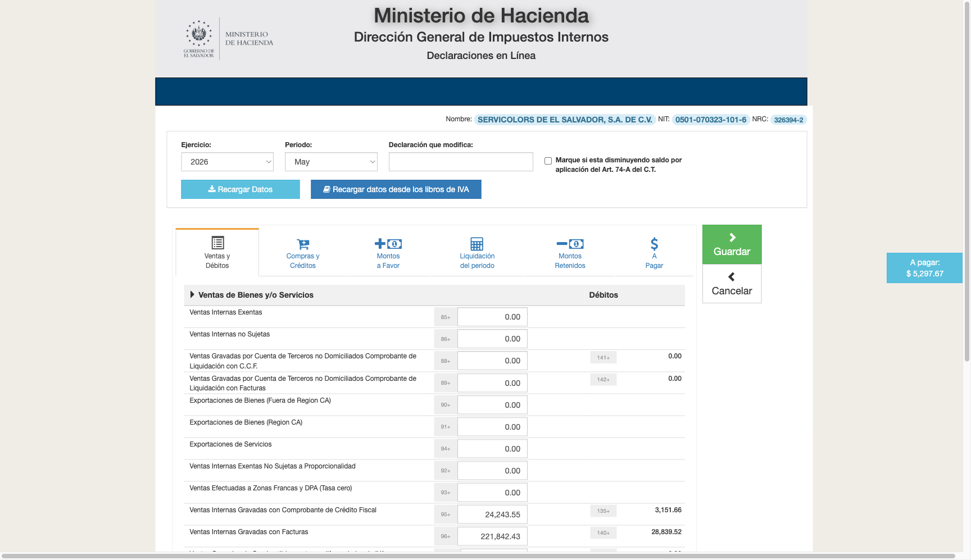Click the Débitos column header
Screen dimensions: 971x560
604,295
